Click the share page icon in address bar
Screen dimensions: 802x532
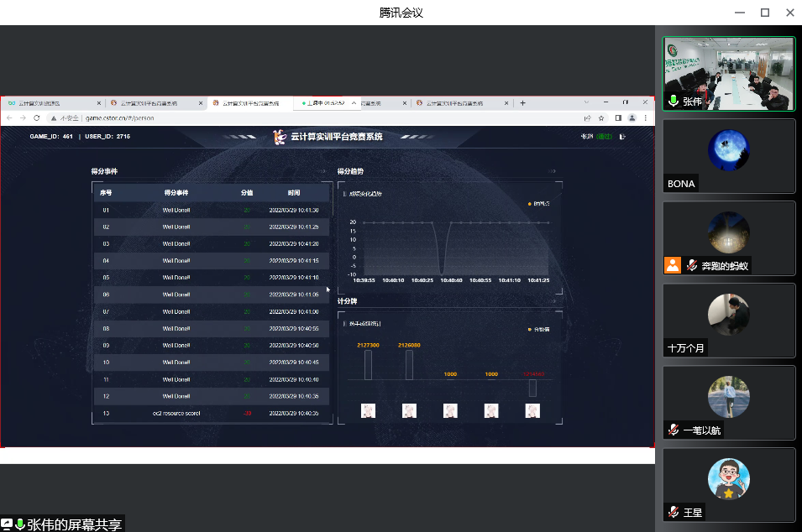coord(587,118)
